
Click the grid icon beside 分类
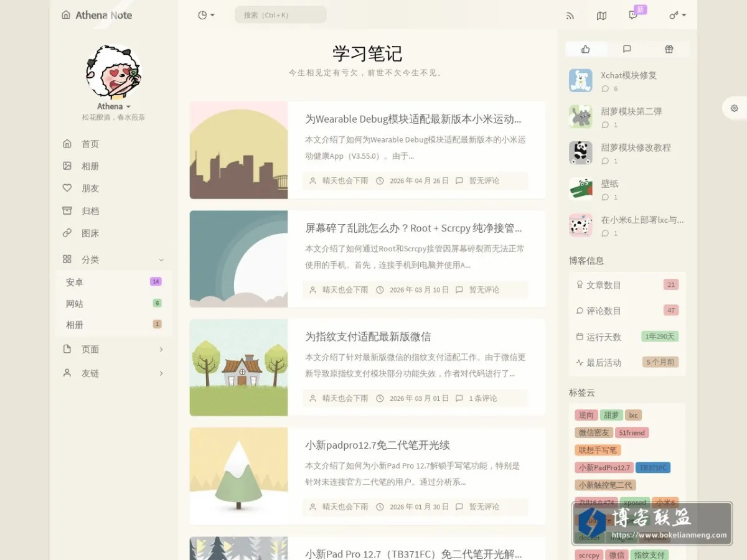(x=67, y=259)
